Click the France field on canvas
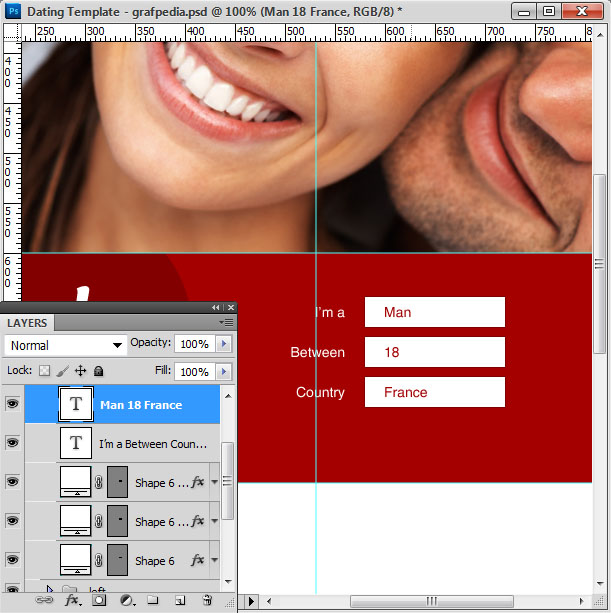Image resolution: width=611 pixels, height=613 pixels. tap(435, 392)
